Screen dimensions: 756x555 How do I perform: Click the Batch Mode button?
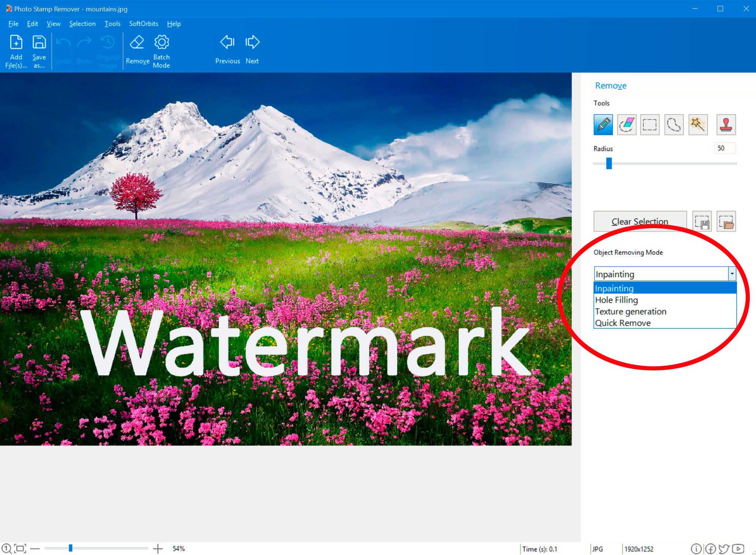[162, 50]
